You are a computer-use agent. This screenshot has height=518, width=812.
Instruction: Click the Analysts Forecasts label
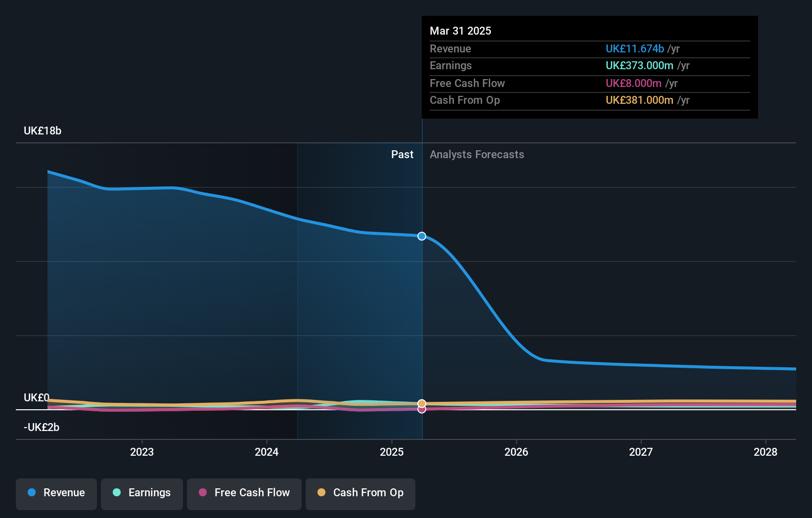477,154
